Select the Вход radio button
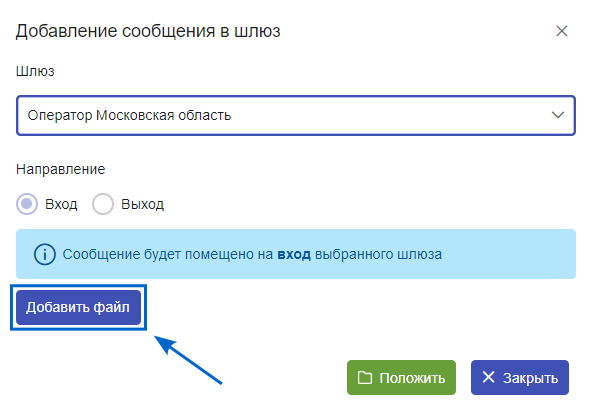Screen dimensions: 592x404 point(27,204)
